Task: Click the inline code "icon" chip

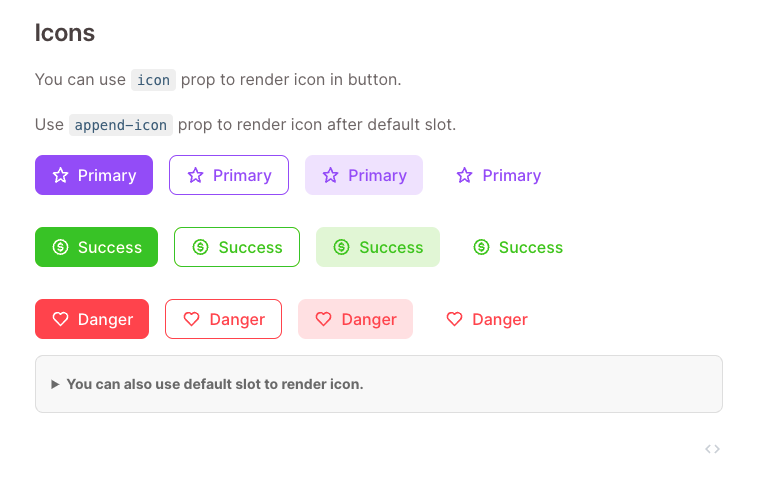Action: pyautogui.click(x=153, y=80)
